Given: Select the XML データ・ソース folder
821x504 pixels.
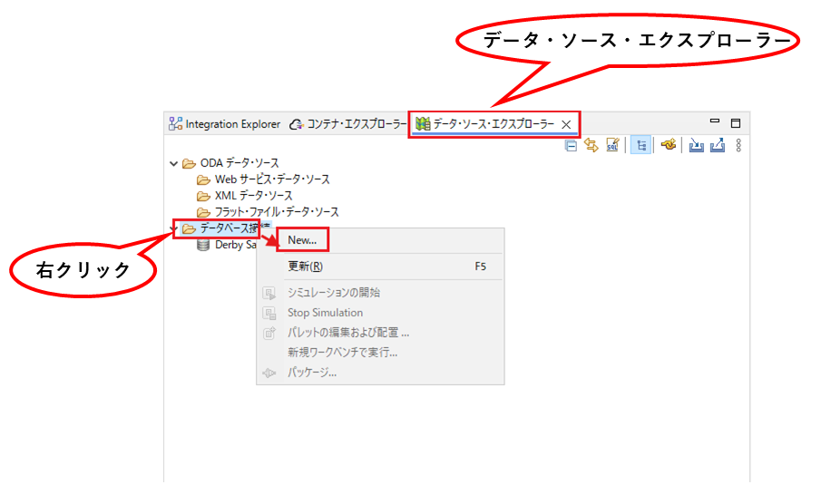Looking at the screenshot, I should coord(253,196).
